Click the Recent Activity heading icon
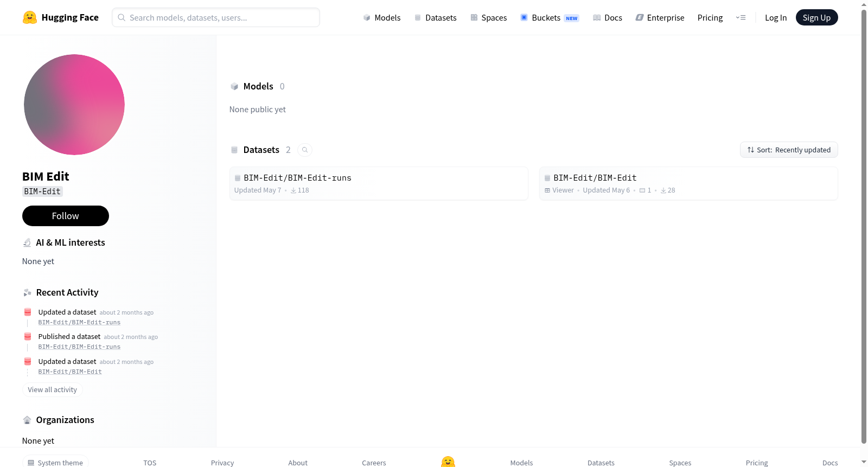This screenshot has width=868, height=467. point(27,293)
